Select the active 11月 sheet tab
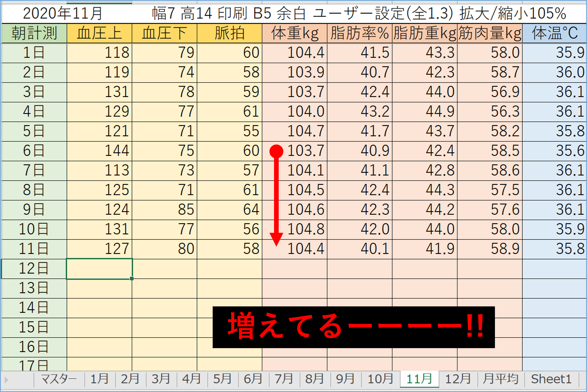 coord(419,379)
